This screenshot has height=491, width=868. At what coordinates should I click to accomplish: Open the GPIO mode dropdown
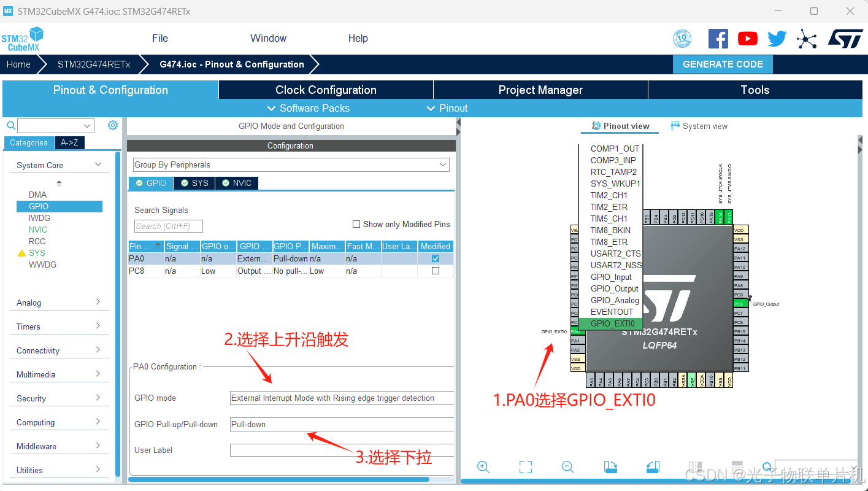[342, 398]
